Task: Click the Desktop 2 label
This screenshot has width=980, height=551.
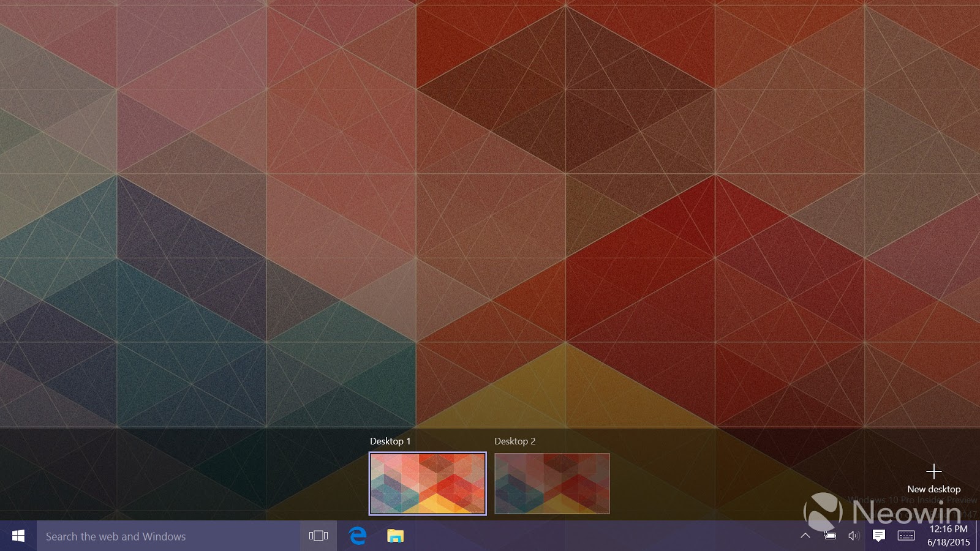Action: [515, 441]
